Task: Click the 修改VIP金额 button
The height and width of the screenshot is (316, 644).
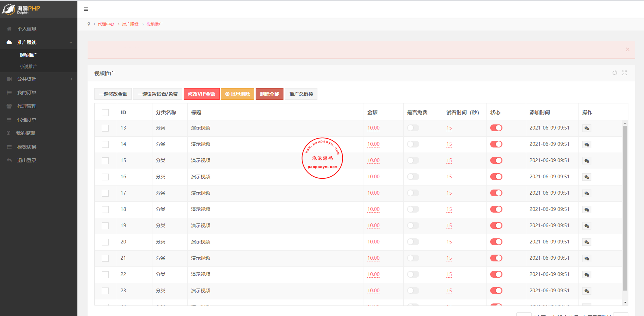Action: point(201,94)
